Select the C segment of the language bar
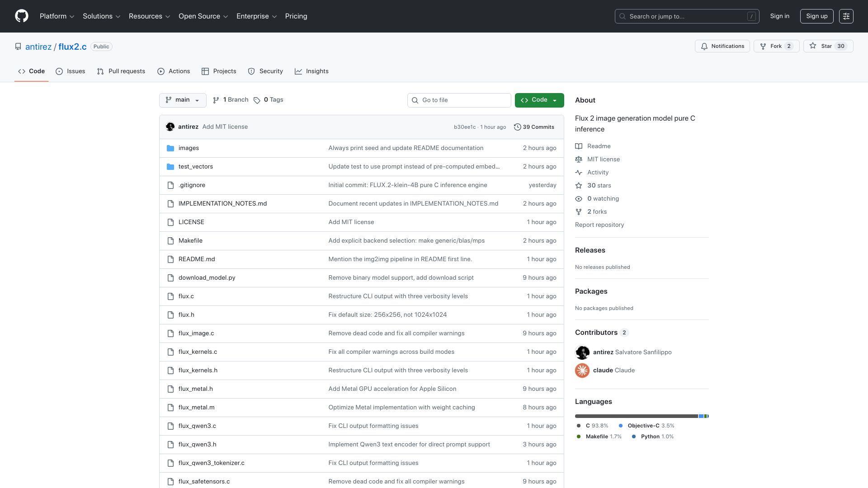Screen dimensions: 868x488 point(637,416)
